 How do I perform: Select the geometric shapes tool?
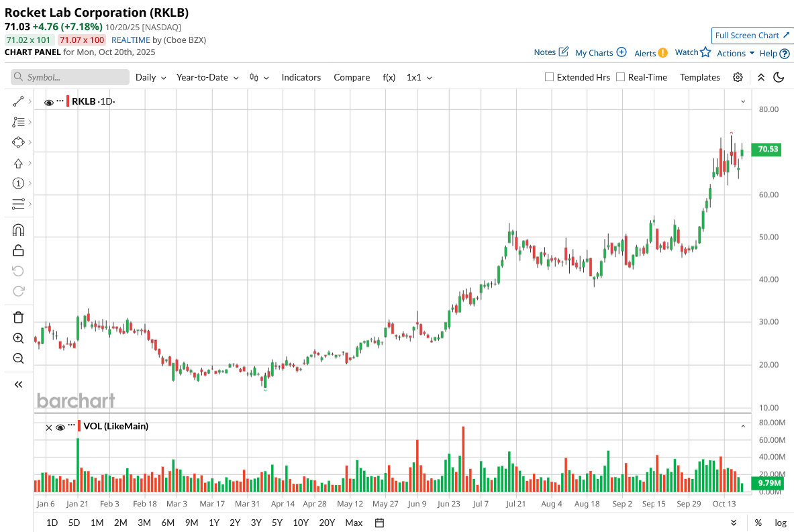18,142
